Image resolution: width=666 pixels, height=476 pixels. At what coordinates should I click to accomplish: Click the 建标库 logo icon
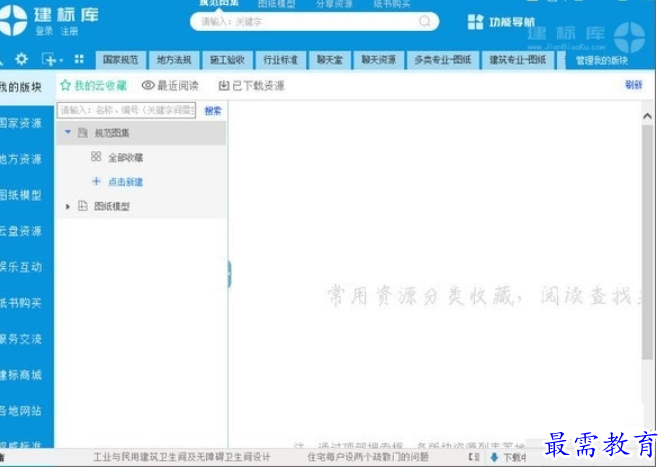[13, 20]
